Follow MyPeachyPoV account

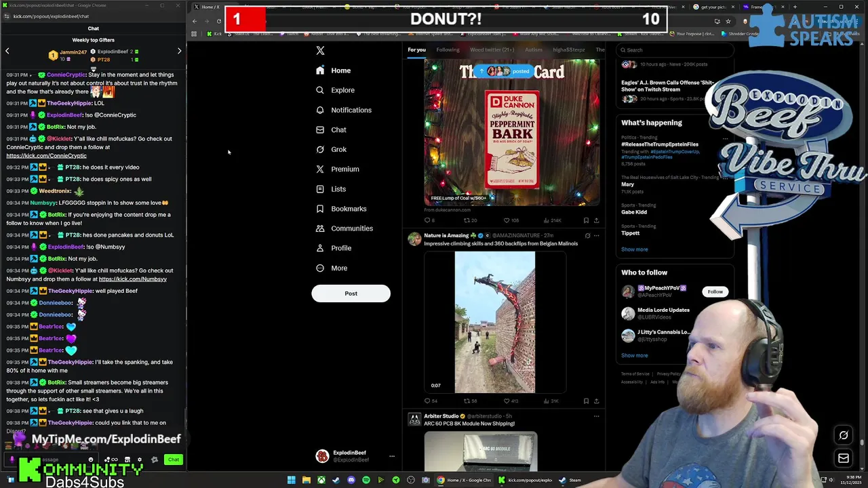coord(715,292)
